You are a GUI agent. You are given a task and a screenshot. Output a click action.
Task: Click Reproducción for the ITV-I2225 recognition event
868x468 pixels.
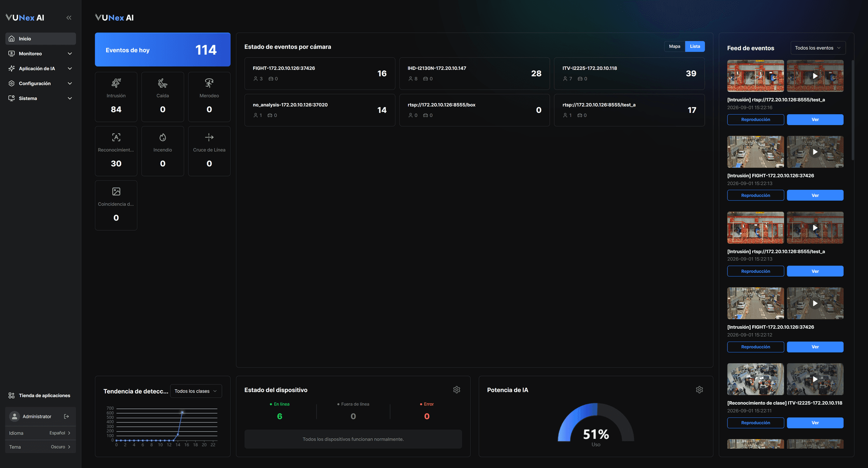pos(755,423)
